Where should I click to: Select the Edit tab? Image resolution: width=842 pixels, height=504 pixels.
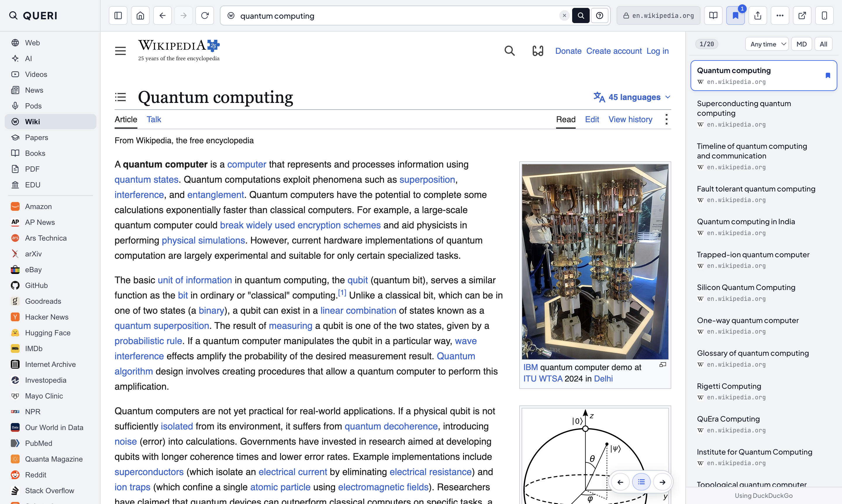click(x=592, y=120)
